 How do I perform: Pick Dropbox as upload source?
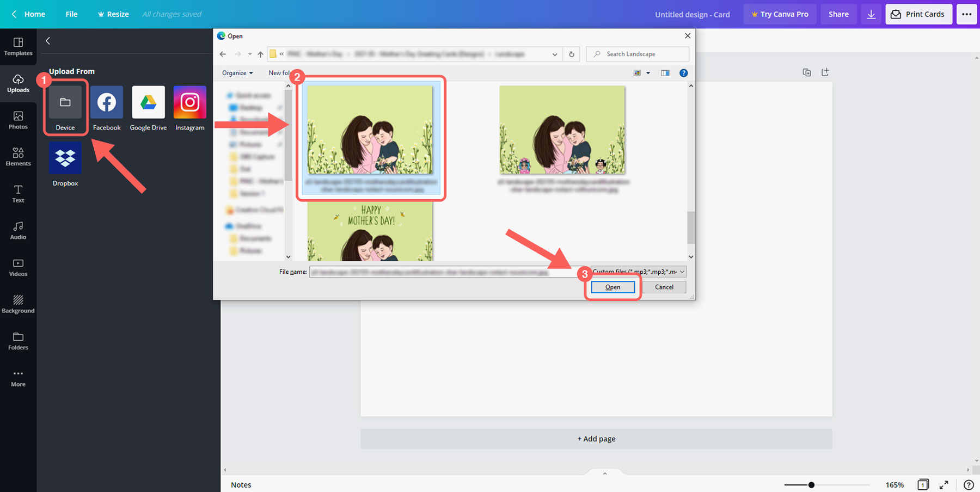(x=65, y=158)
